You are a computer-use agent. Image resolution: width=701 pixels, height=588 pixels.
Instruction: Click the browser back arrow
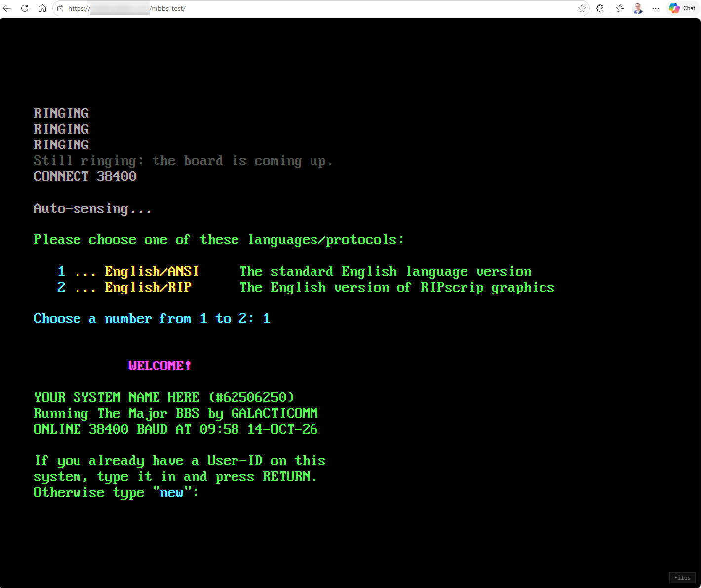coord(7,8)
